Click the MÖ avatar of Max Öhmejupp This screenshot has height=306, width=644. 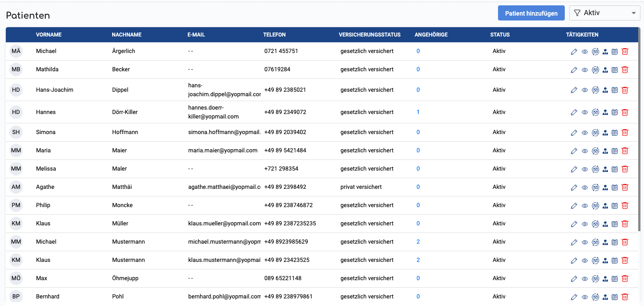click(16, 278)
